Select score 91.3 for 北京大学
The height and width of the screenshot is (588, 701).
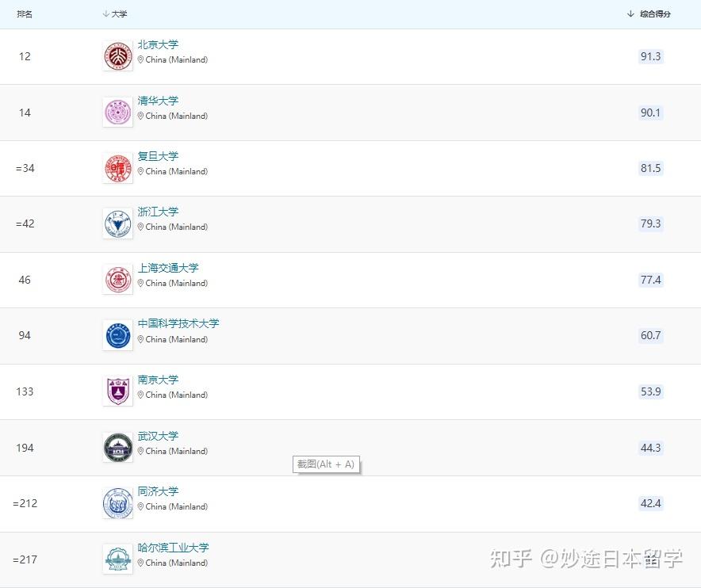coord(650,56)
